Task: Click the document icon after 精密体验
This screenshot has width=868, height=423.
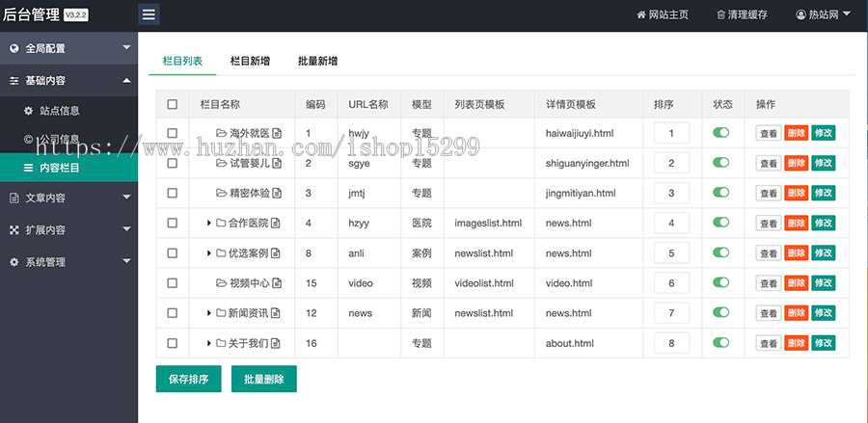Action: 277,193
